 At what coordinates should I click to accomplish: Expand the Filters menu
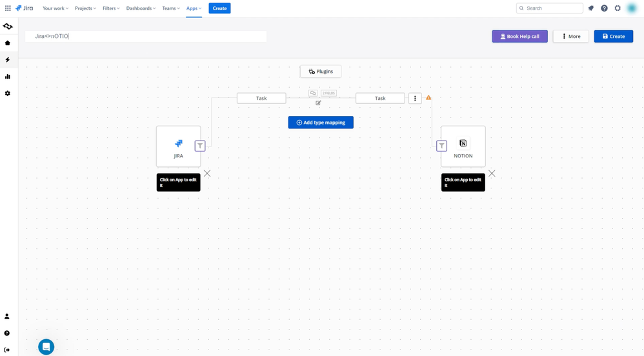111,8
